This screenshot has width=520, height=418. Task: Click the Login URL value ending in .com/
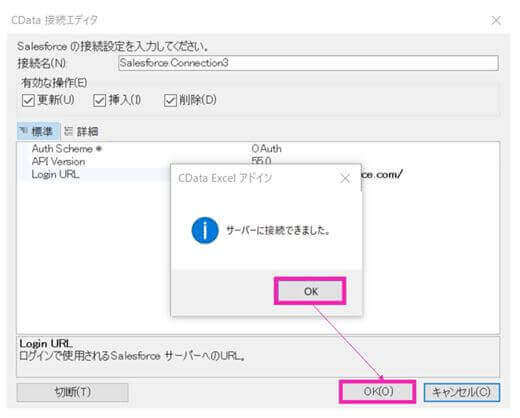click(382, 174)
